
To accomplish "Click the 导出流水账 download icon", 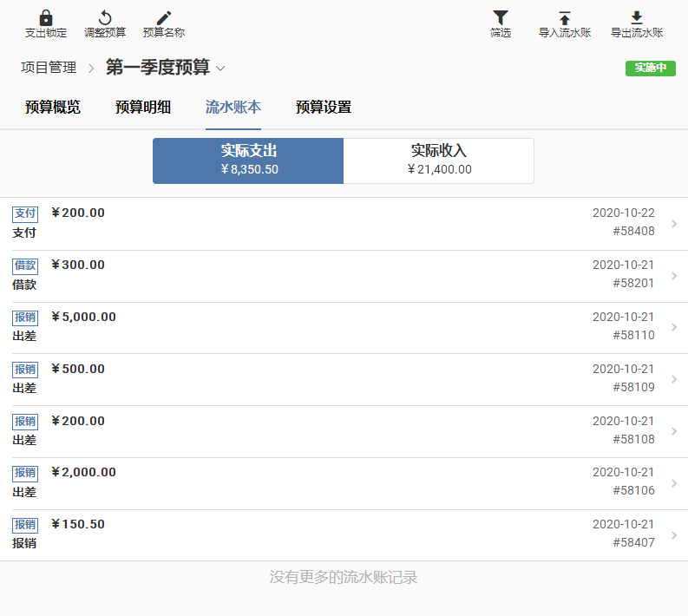I will click(637, 18).
